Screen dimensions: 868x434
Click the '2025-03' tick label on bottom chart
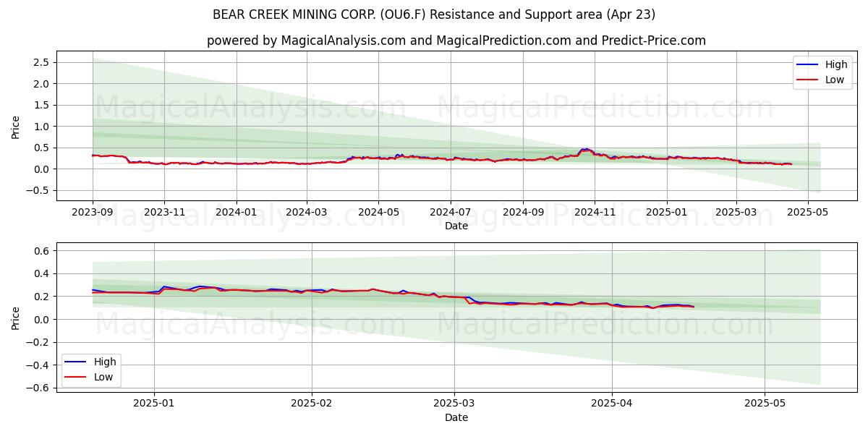[x=454, y=404]
